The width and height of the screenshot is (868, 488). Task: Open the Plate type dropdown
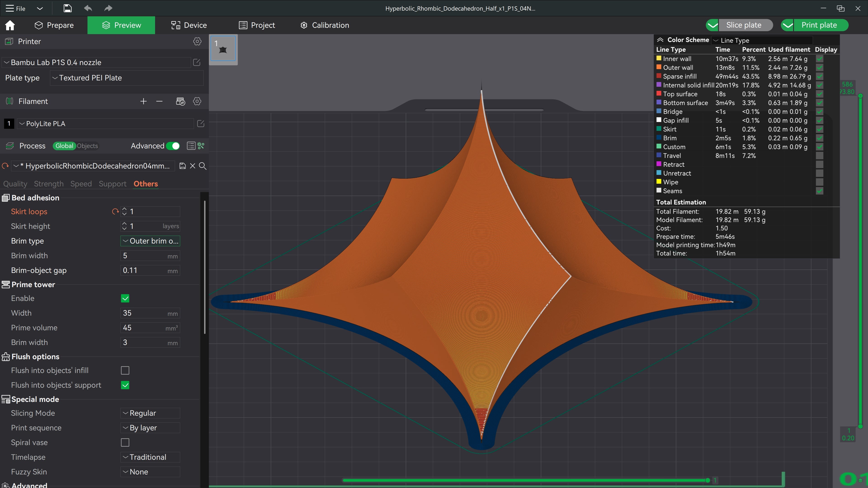(x=127, y=78)
